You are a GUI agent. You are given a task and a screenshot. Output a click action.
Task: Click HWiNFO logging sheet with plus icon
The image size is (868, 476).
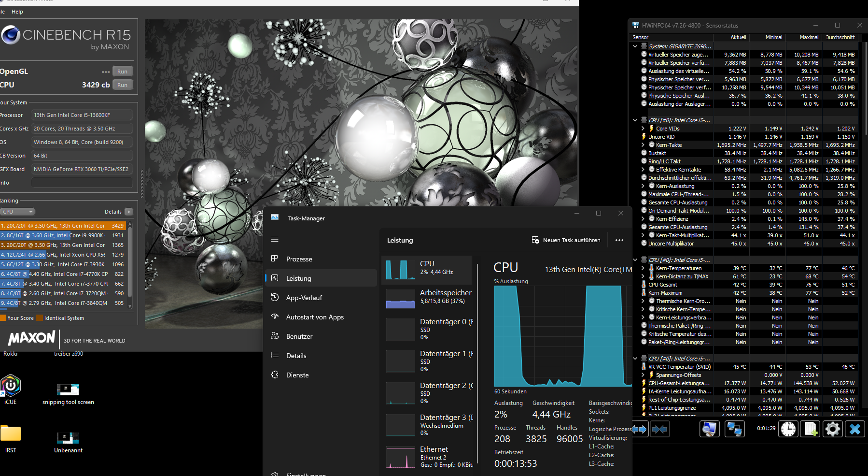[811, 429]
